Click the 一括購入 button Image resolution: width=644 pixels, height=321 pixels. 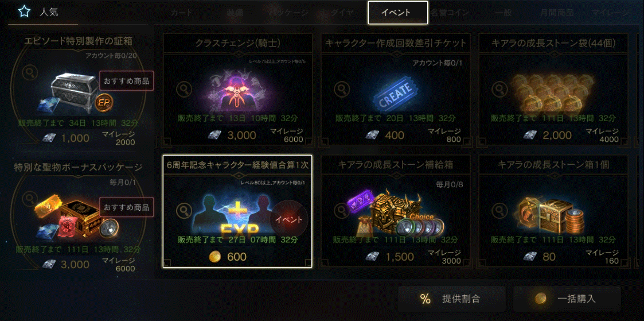pyautogui.click(x=567, y=299)
